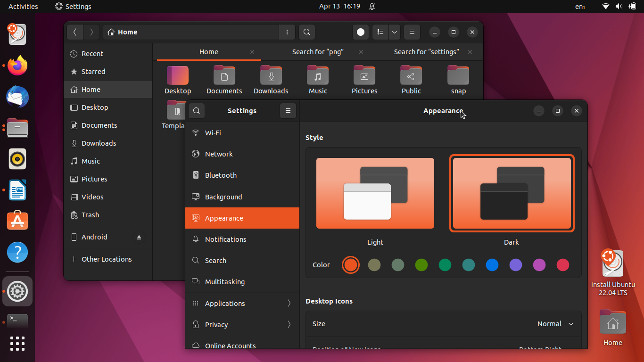Viewport: 644px width, 362px height.
Task: Open Videos in Files sidebar
Action: (x=108, y=197)
